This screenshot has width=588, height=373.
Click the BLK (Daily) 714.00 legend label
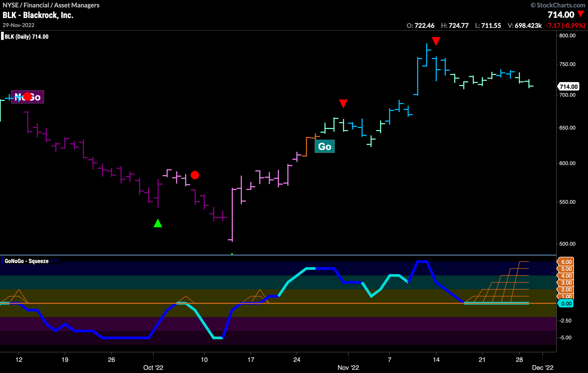[26, 37]
